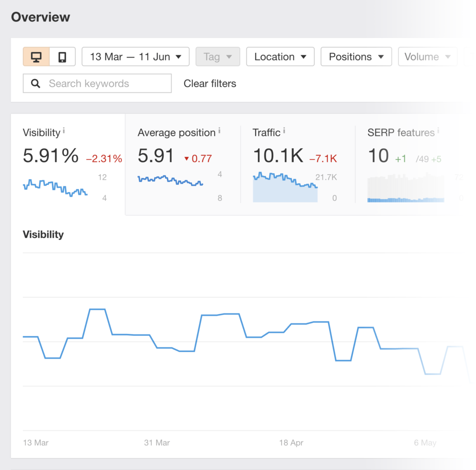Click the info icon next to Average position
This screenshot has width=476, height=470.
[x=219, y=131]
